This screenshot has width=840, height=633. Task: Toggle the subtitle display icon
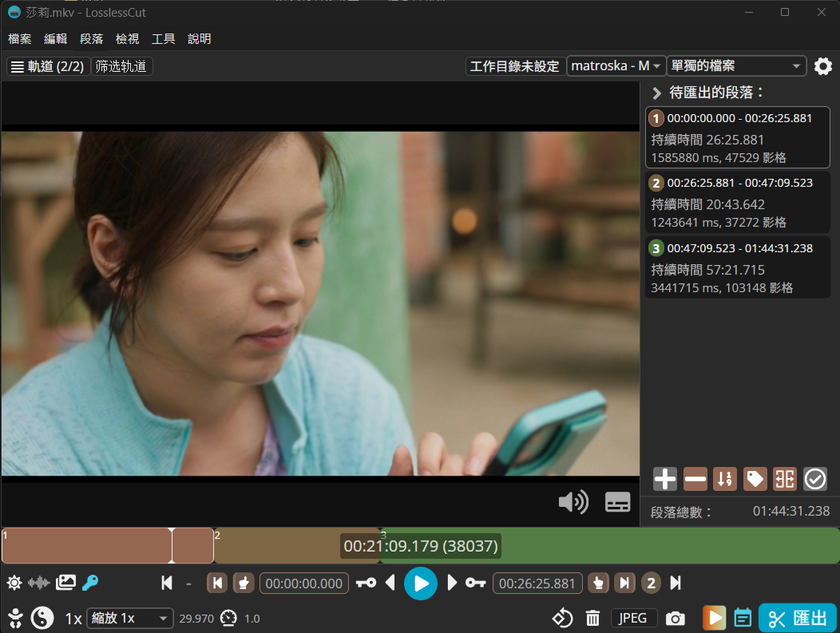point(618,502)
